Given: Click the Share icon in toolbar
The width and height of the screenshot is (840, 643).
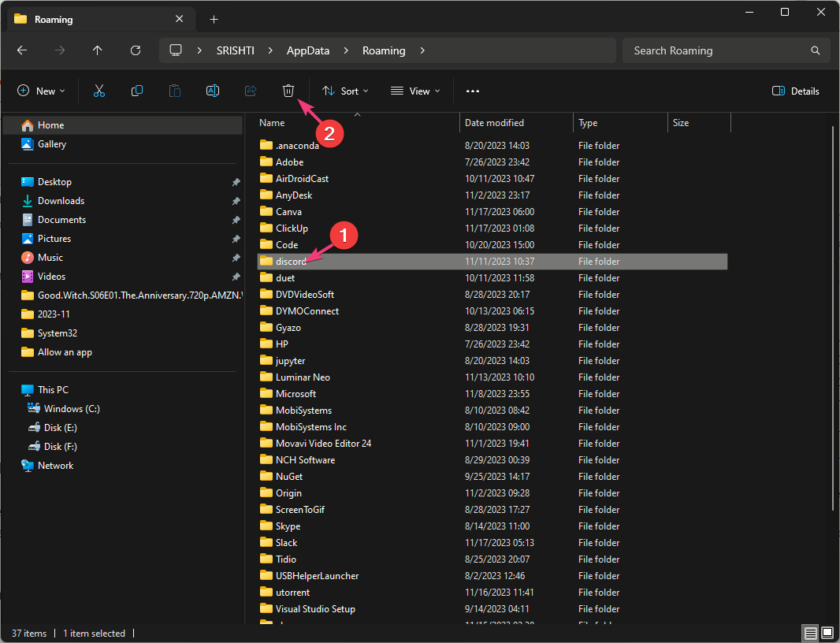Looking at the screenshot, I should click(250, 91).
